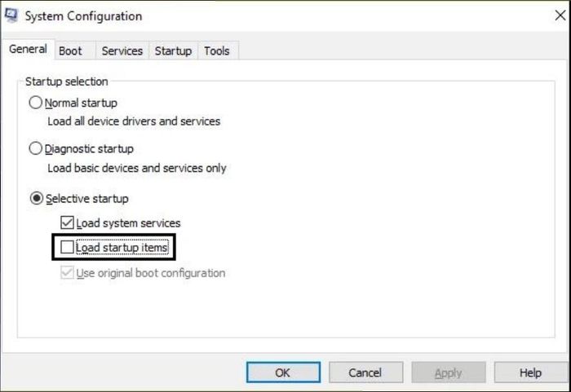Close the System Configuration window

click(x=560, y=15)
